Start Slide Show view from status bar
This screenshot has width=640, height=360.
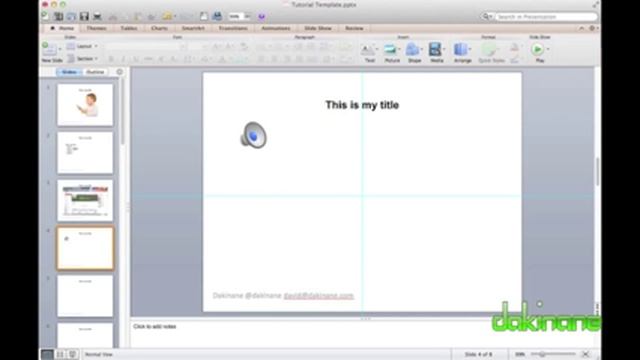(x=72, y=354)
